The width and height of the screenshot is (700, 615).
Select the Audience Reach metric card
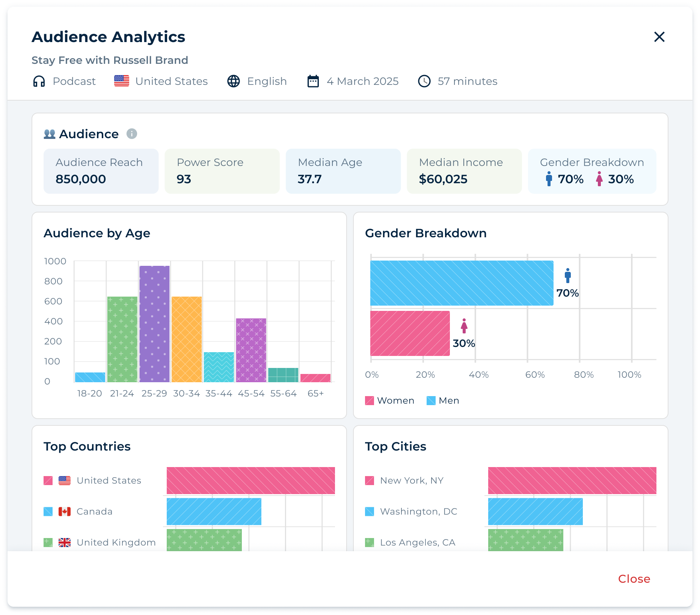(x=101, y=171)
